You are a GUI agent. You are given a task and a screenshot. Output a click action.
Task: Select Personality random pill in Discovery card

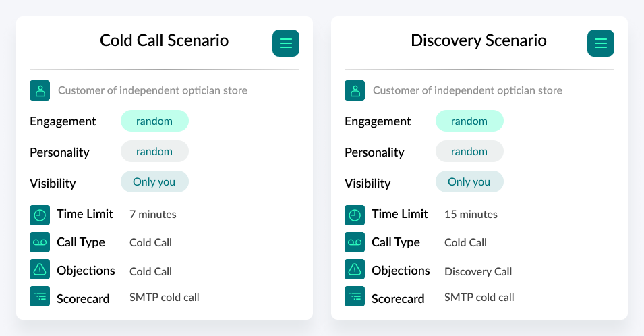(469, 151)
